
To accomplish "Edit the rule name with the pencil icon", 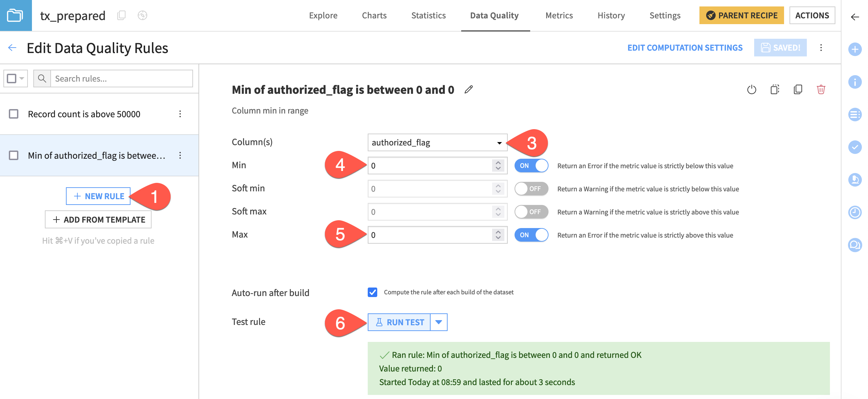I will pyautogui.click(x=469, y=89).
